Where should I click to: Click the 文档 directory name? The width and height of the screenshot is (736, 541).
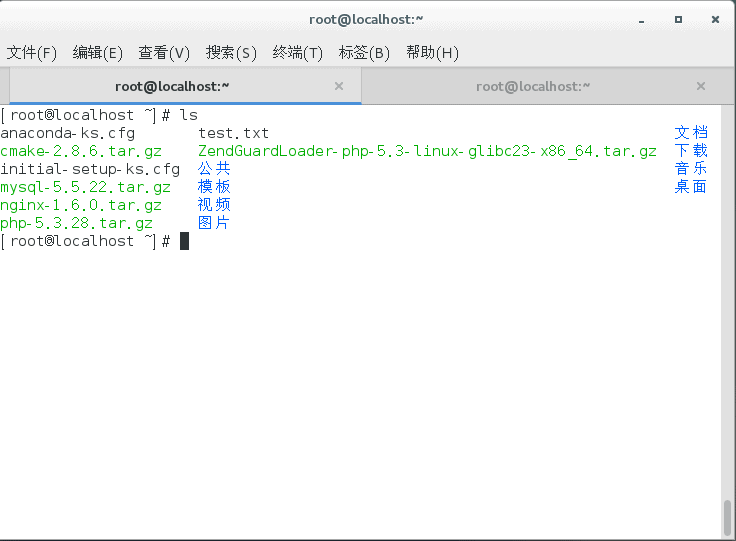point(691,133)
